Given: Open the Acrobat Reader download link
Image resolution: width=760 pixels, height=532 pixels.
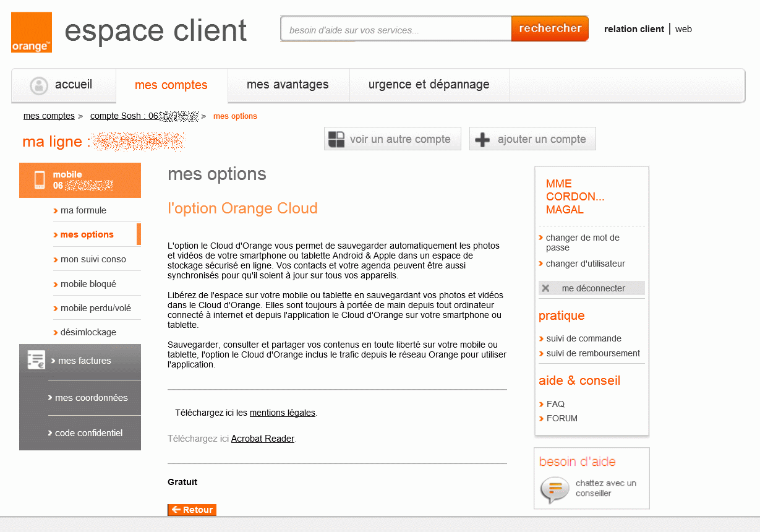Looking at the screenshot, I should [x=263, y=439].
